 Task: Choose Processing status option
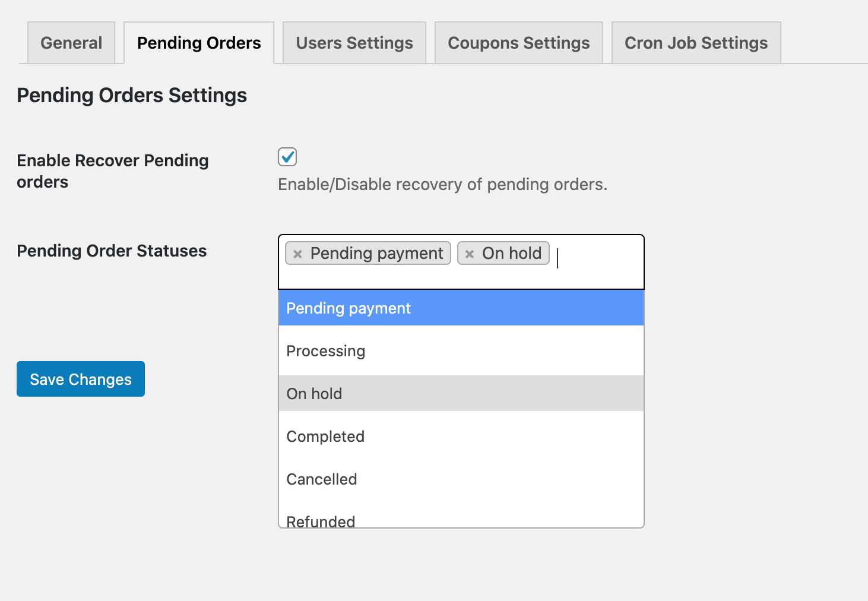pos(461,351)
